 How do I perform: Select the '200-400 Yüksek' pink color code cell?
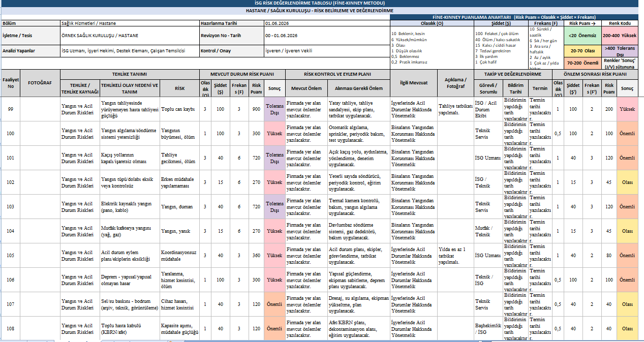[x=620, y=36]
